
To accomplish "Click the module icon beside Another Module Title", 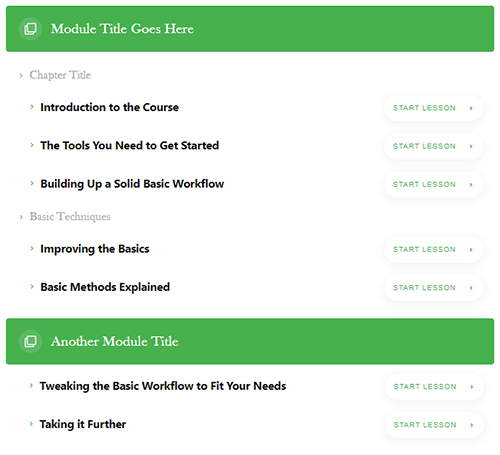I will tap(30, 341).
